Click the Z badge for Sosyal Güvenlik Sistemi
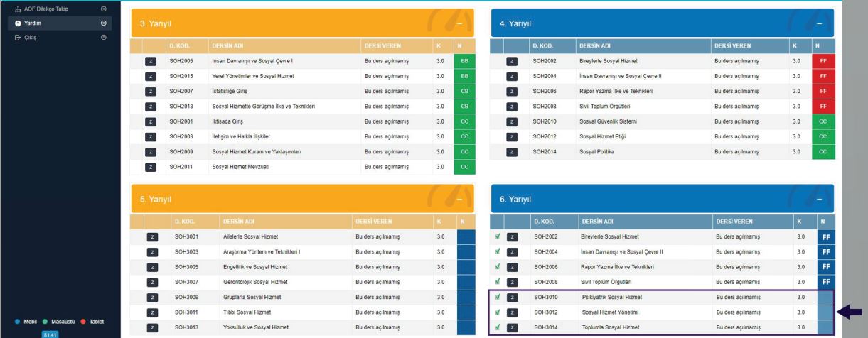Image resolution: width=868 pixels, height=338 pixels. pos(510,121)
